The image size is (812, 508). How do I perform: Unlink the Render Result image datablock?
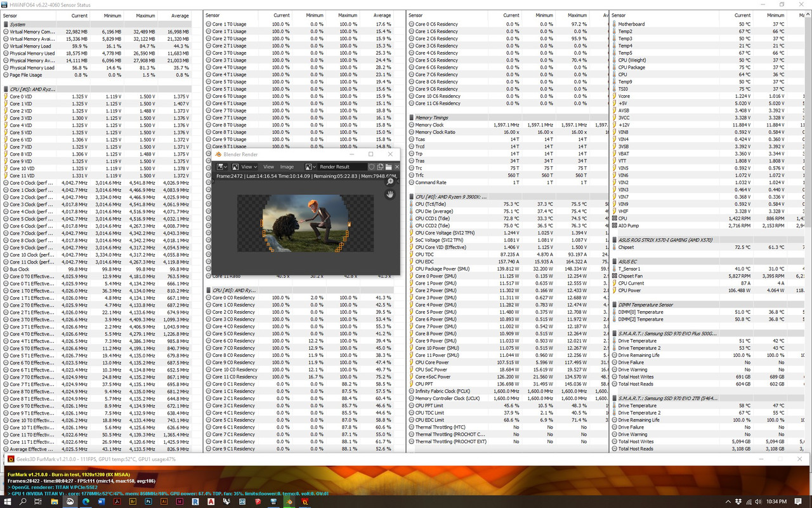pos(396,167)
